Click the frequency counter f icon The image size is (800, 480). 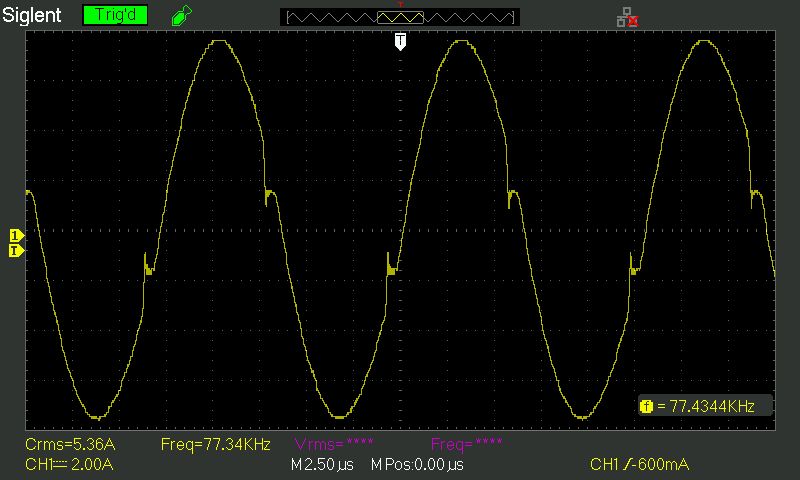[x=646, y=406]
